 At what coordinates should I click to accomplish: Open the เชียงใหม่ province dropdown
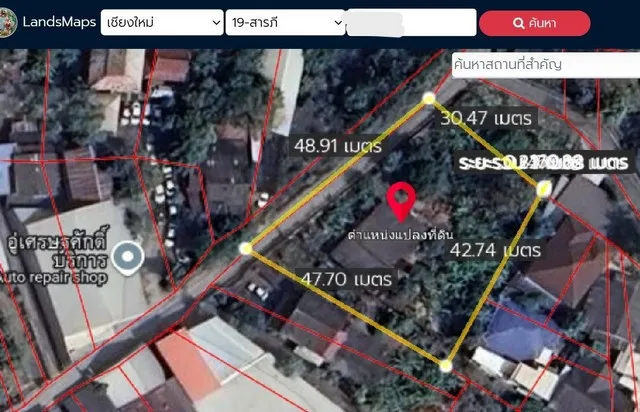162,22
